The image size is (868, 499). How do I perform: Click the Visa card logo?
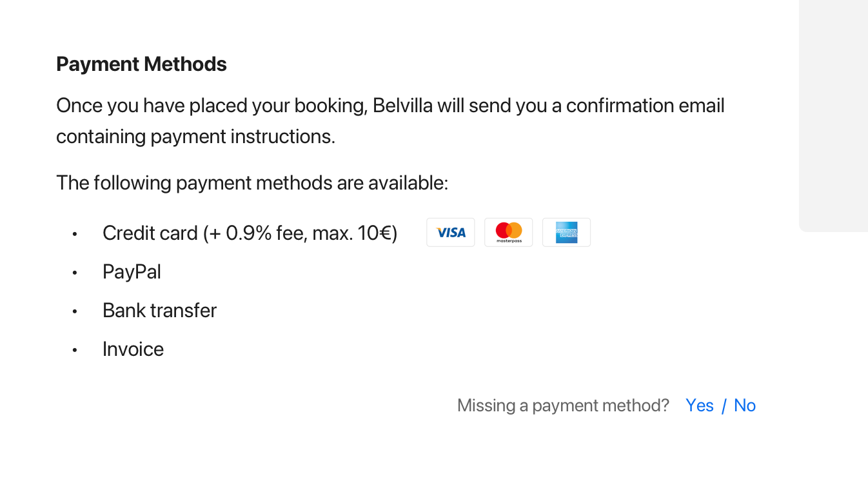click(451, 232)
